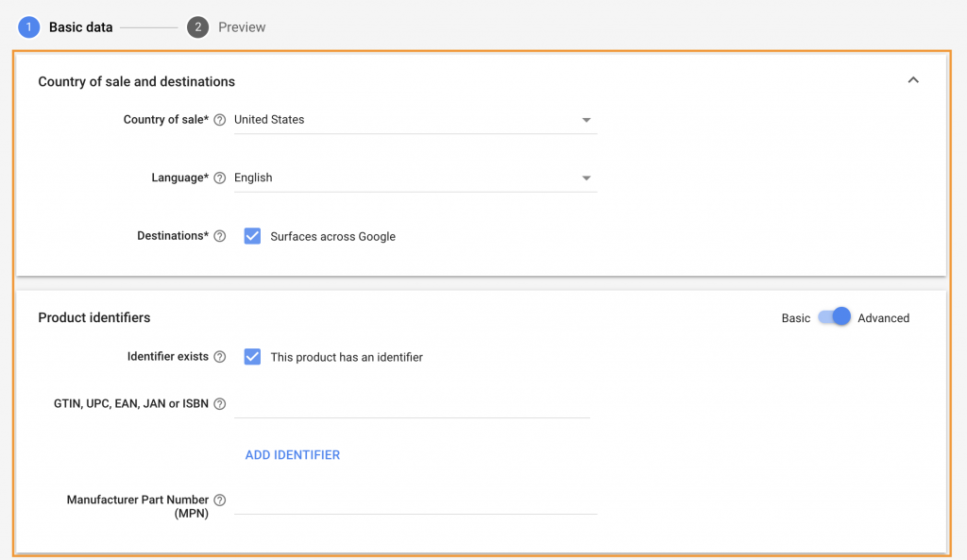Click the Advanced label

coord(883,318)
